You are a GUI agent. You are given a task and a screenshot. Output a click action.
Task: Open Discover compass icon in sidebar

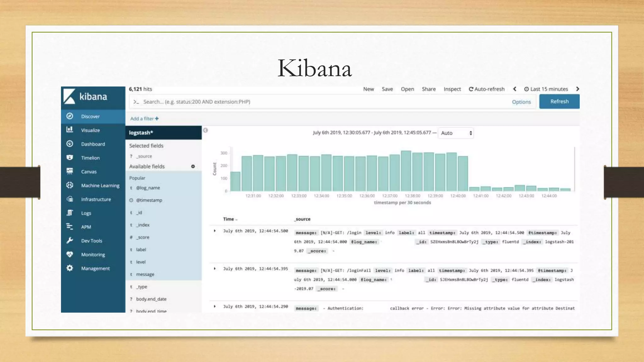click(70, 116)
